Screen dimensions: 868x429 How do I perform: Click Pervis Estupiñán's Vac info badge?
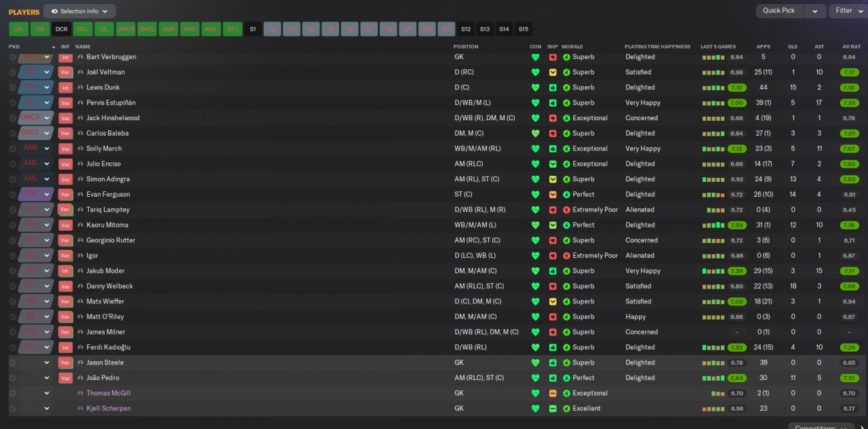[x=66, y=103]
